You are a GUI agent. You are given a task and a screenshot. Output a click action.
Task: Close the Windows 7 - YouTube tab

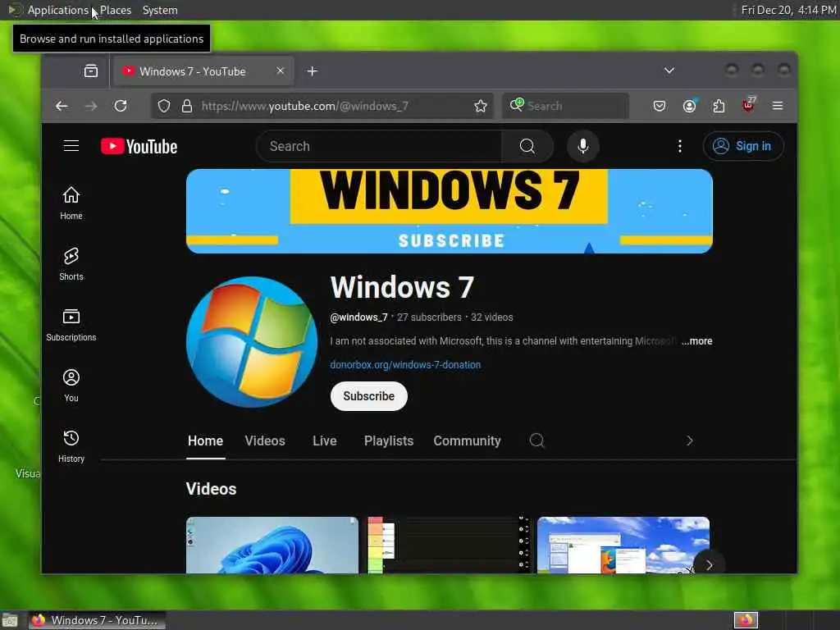click(281, 71)
